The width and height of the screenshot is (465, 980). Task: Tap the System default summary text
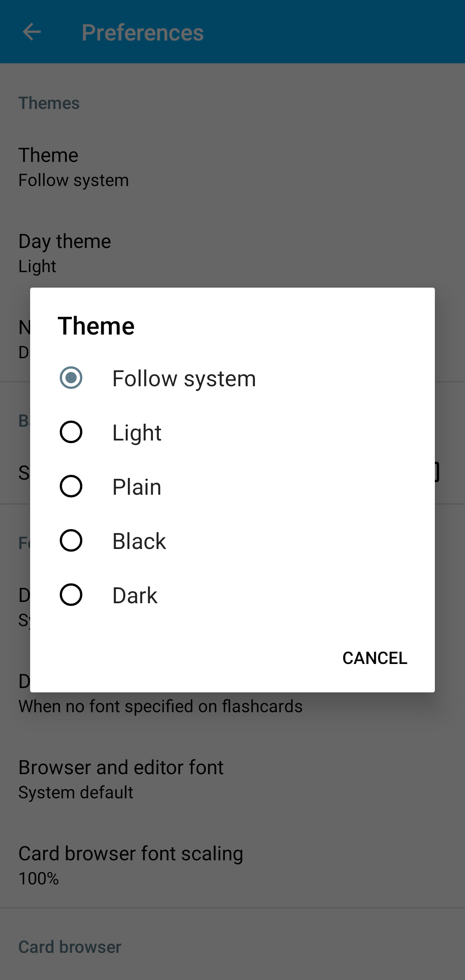click(76, 792)
